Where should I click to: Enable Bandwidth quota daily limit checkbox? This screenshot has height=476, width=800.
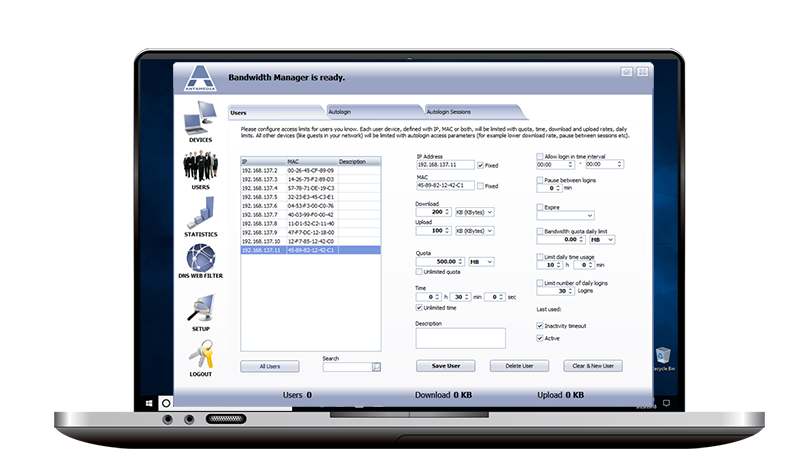click(540, 231)
